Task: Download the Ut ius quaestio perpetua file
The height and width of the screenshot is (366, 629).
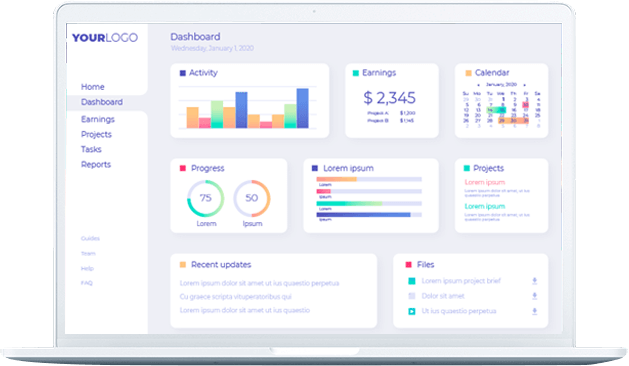Action: pyautogui.click(x=534, y=311)
